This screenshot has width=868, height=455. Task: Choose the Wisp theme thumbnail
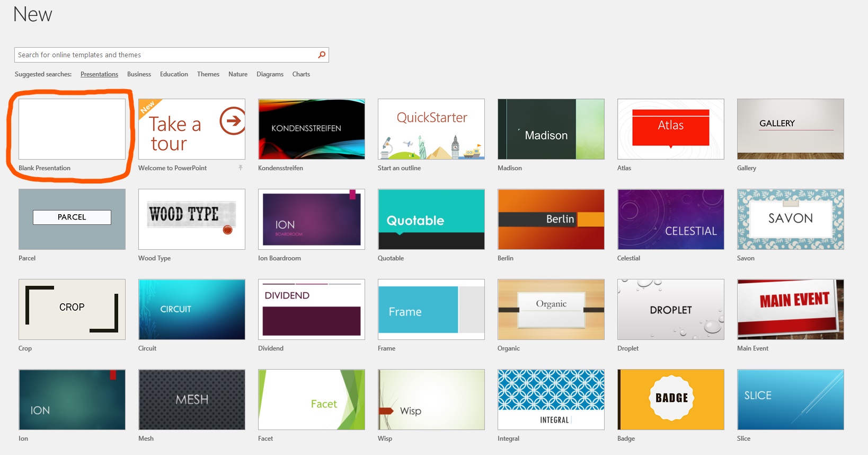point(431,399)
